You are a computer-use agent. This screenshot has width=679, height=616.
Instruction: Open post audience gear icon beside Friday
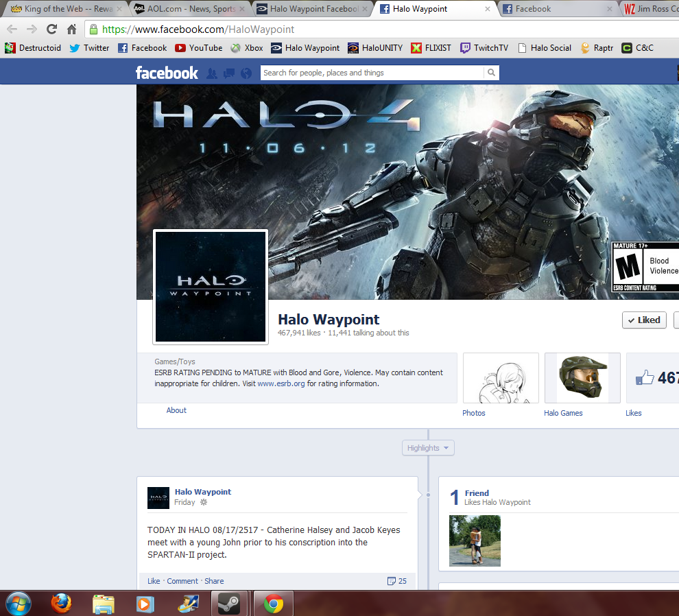click(x=204, y=503)
